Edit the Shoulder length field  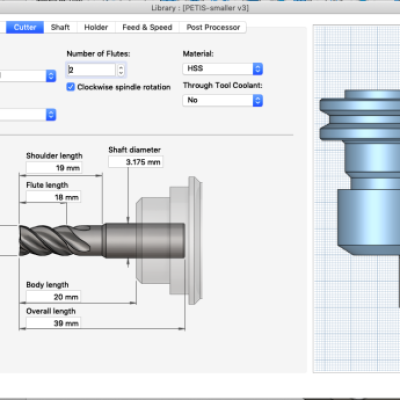point(54,168)
